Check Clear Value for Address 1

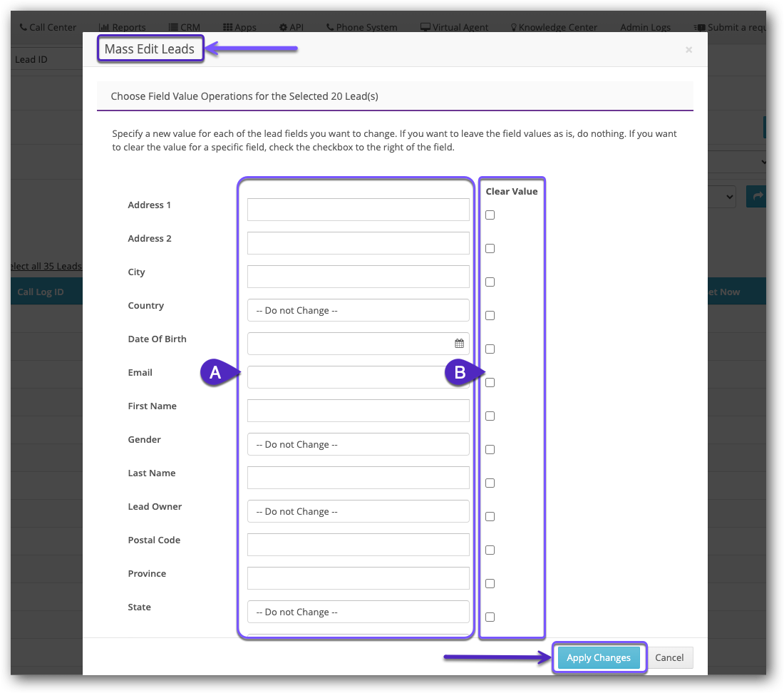(x=490, y=215)
